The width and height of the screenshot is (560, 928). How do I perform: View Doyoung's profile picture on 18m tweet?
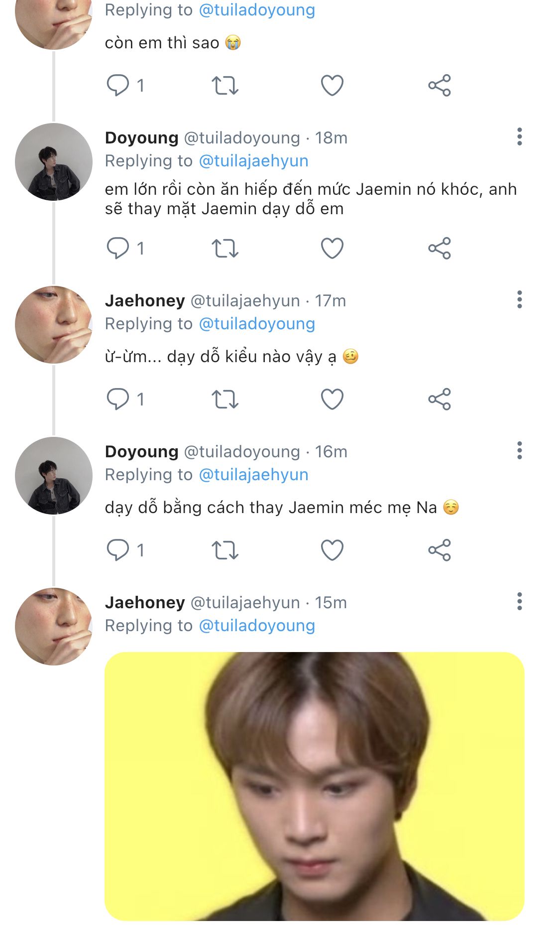54,162
